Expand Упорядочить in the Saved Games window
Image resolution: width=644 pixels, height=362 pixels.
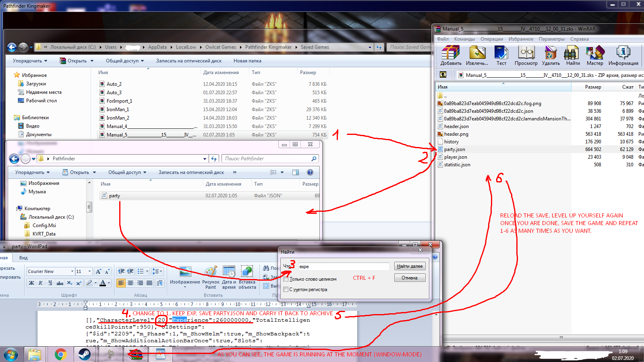pyautogui.click(x=30, y=61)
